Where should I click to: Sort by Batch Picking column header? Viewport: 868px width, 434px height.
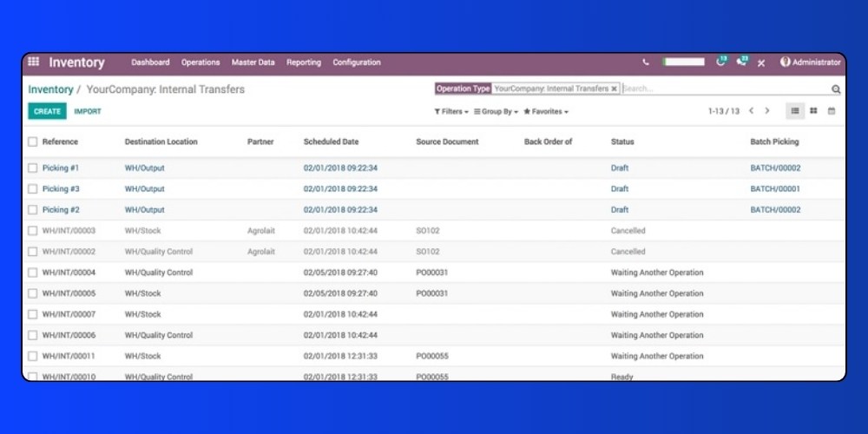(774, 141)
